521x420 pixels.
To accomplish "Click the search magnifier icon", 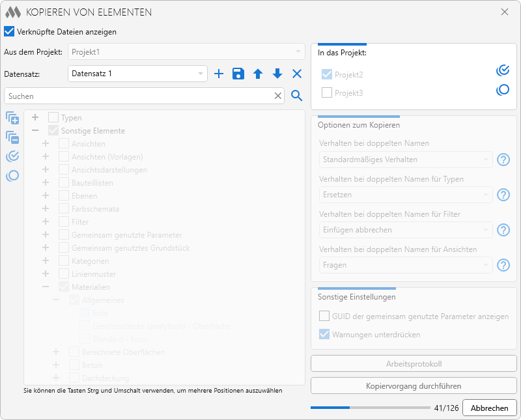I will (297, 96).
